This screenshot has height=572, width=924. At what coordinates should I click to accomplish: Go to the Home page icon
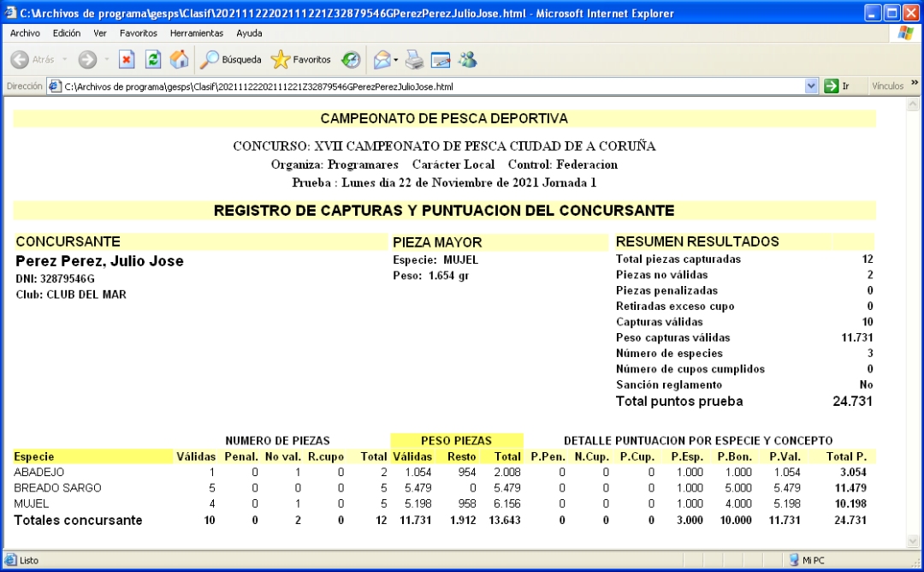pyautogui.click(x=179, y=60)
